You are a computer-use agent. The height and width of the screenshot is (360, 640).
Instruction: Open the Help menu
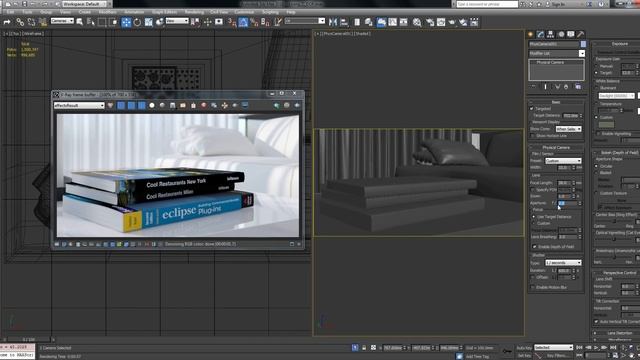[x=291, y=12]
